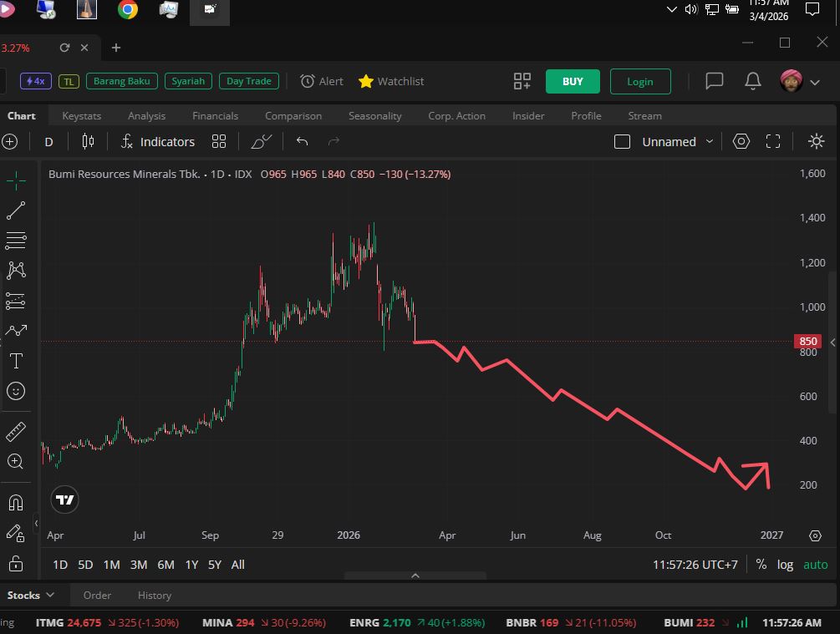The height and width of the screenshot is (634, 840).
Task: Click the 4x leverage badge
Action: (35, 81)
